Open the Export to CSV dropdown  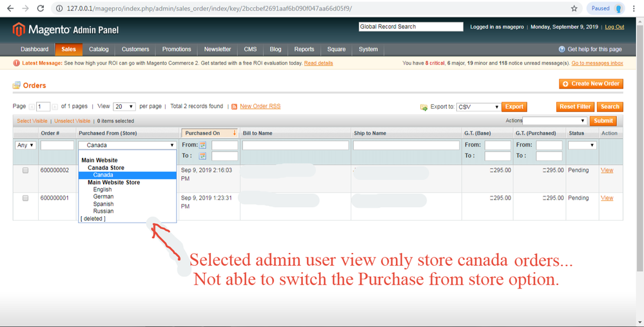(x=478, y=107)
